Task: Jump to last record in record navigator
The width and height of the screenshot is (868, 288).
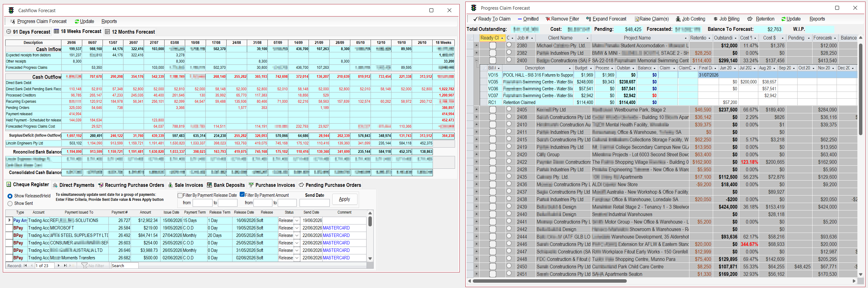Action: click(65, 266)
